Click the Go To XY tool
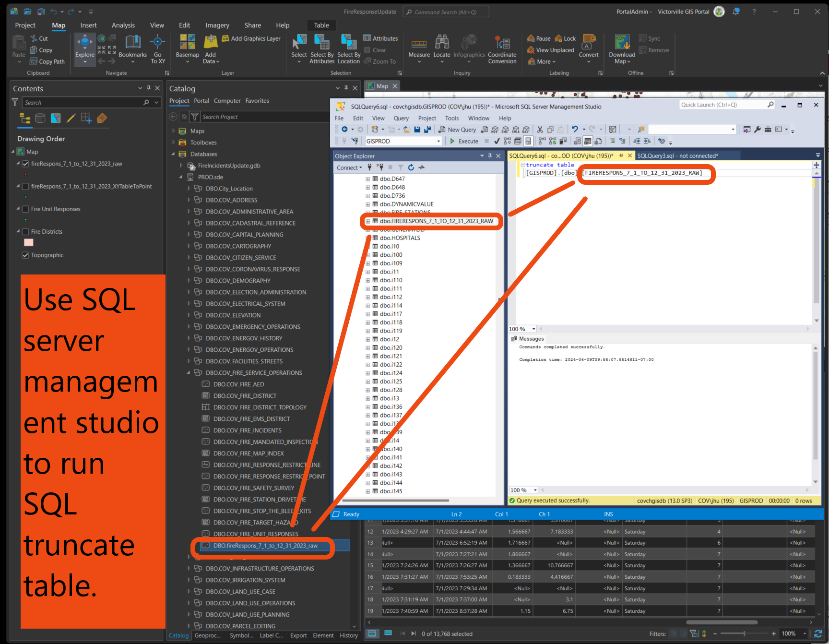The image size is (829, 644). click(x=158, y=48)
